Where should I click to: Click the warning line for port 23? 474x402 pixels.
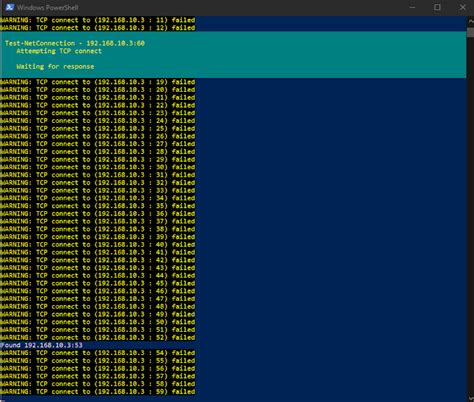pyautogui.click(x=98, y=113)
